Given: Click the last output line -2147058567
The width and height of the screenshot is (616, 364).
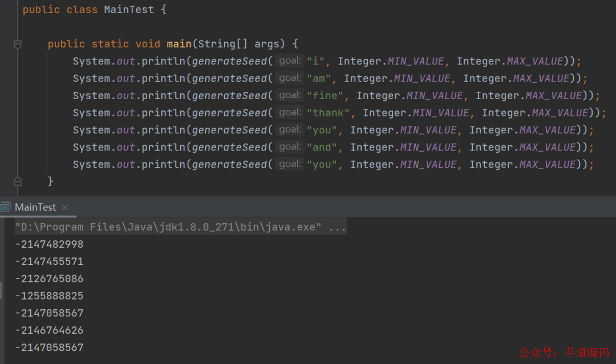Looking at the screenshot, I should click(50, 347).
